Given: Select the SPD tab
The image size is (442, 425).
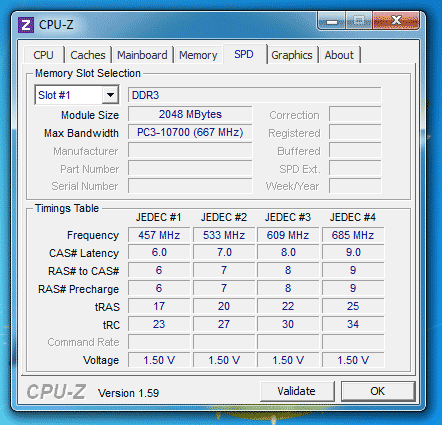Looking at the screenshot, I should 244,54.
